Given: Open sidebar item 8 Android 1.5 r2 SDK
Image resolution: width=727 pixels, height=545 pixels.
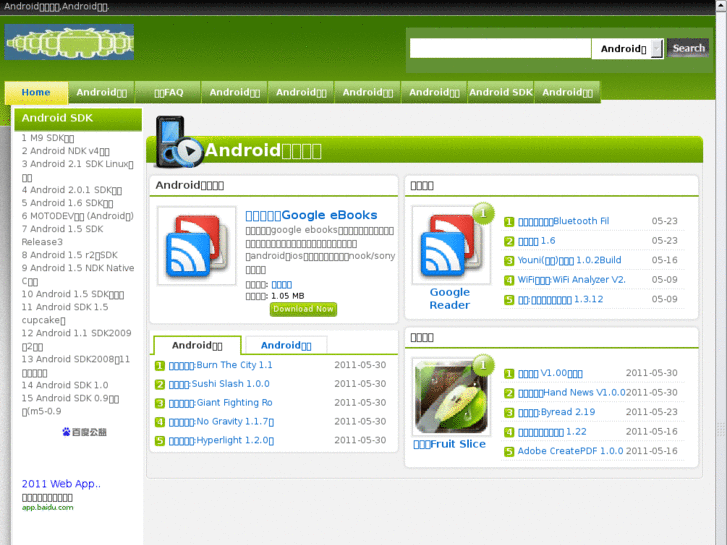Looking at the screenshot, I should click(x=70, y=255).
